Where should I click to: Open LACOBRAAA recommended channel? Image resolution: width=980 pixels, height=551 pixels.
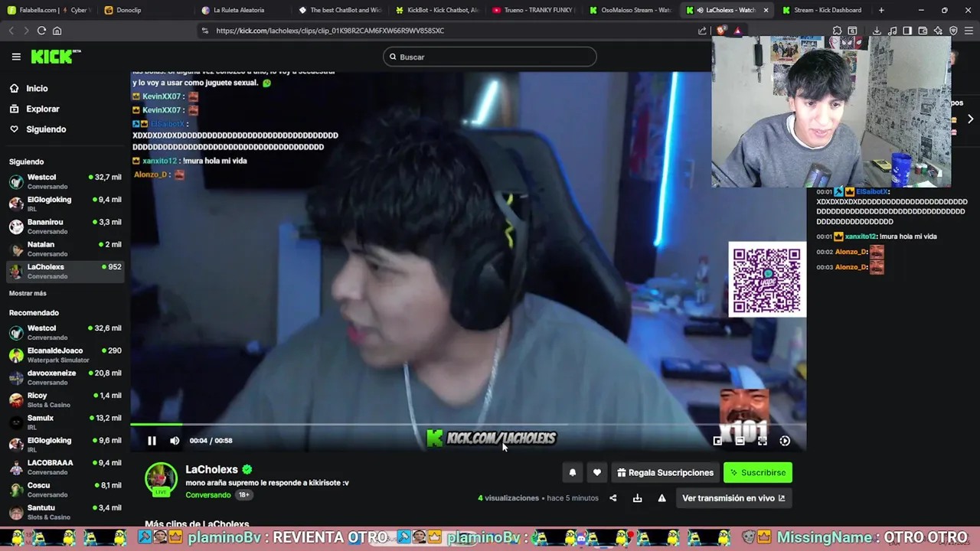point(65,467)
